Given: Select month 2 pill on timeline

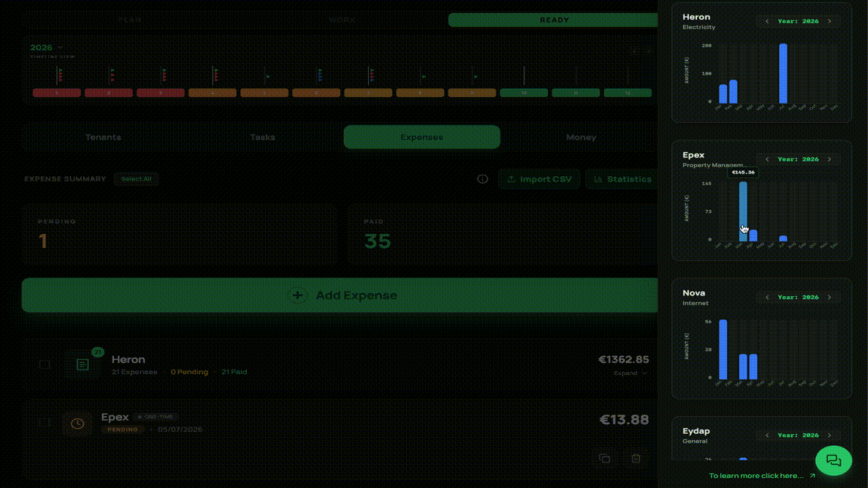Looking at the screenshot, I should click(x=108, y=93).
